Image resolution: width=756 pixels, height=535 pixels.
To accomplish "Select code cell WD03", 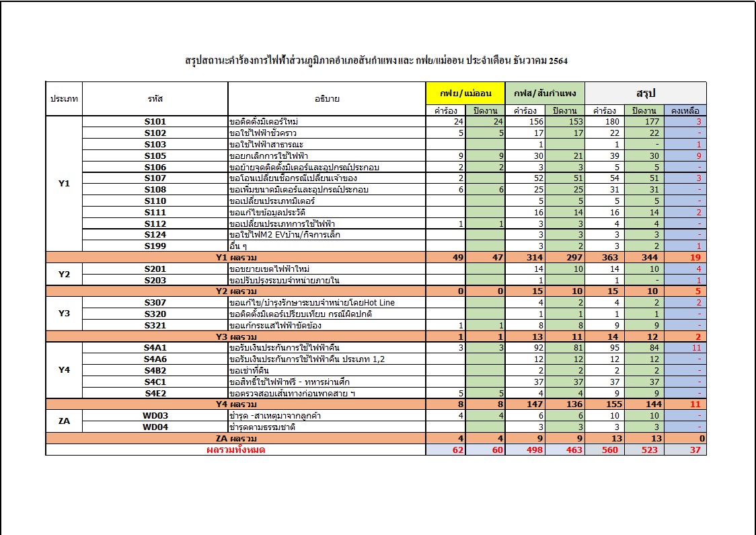I will pos(155,416).
